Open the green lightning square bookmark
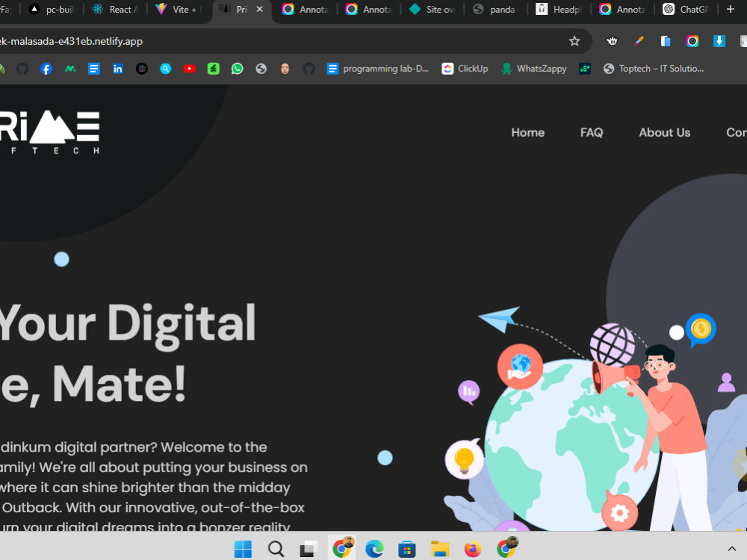Viewport: 747px width, 560px height. click(x=213, y=69)
